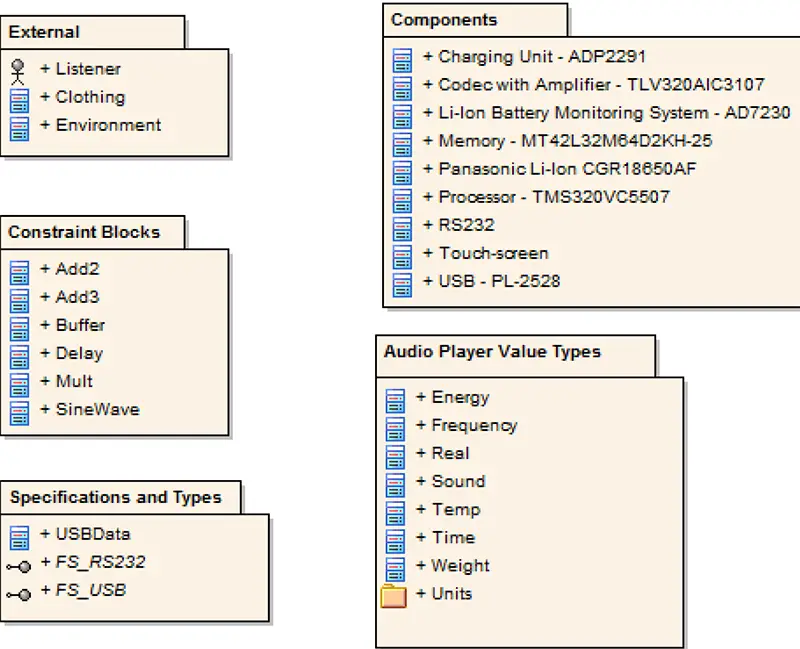Click the Li-Ion Battery Monitoring System icon
The image size is (800, 649).
(402, 116)
